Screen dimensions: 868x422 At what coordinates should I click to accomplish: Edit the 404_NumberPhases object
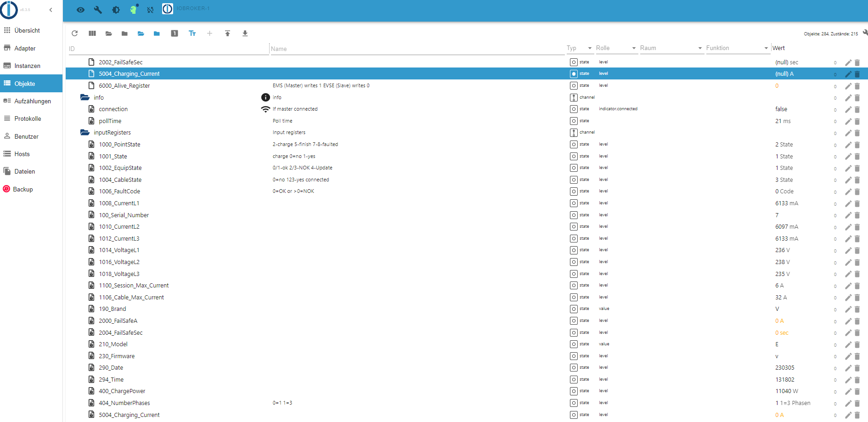[848, 403]
